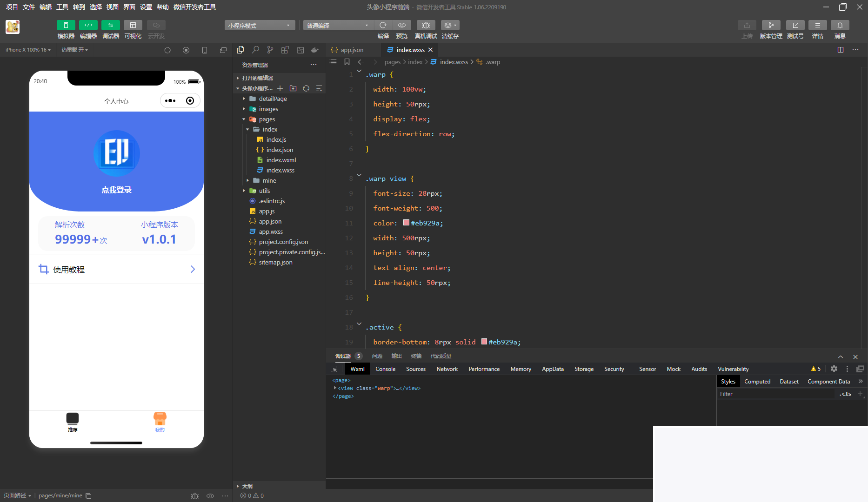Click the element inspector picker icon
This screenshot has width=868, height=502.
(334, 369)
